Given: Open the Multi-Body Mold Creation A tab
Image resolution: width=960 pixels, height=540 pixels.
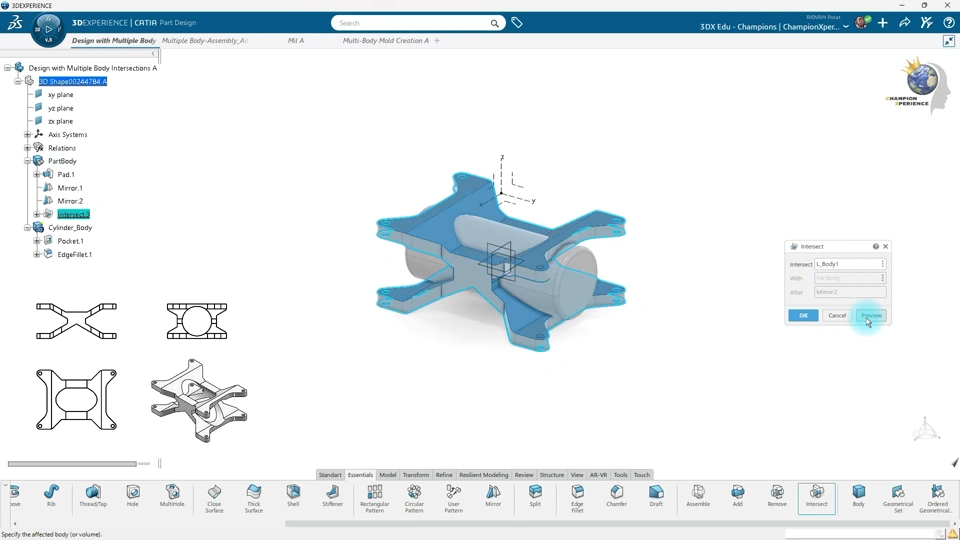Looking at the screenshot, I should point(385,41).
